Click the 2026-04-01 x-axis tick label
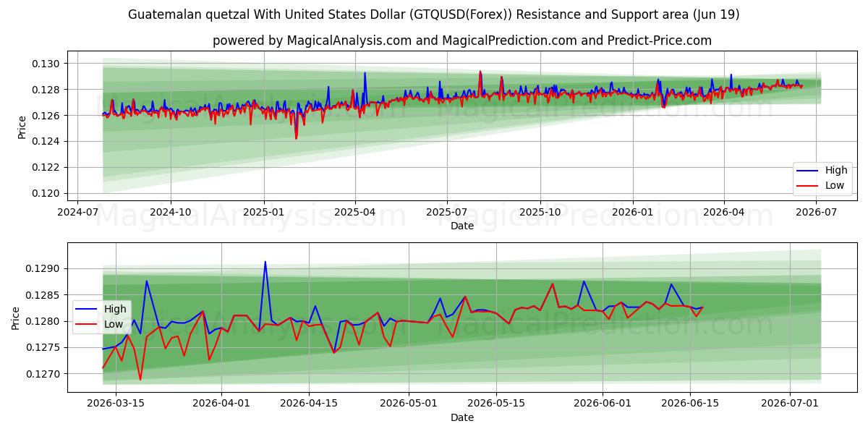 pos(221,404)
